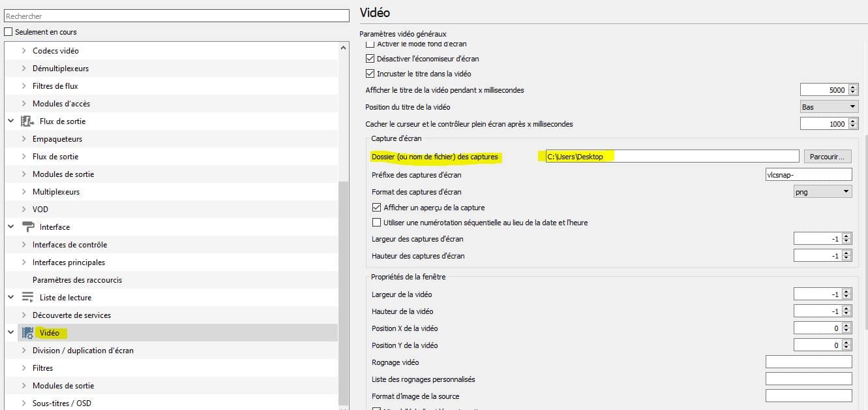The width and height of the screenshot is (868, 410).
Task: Click the Liste de lecture playlist icon
Action: (x=27, y=298)
